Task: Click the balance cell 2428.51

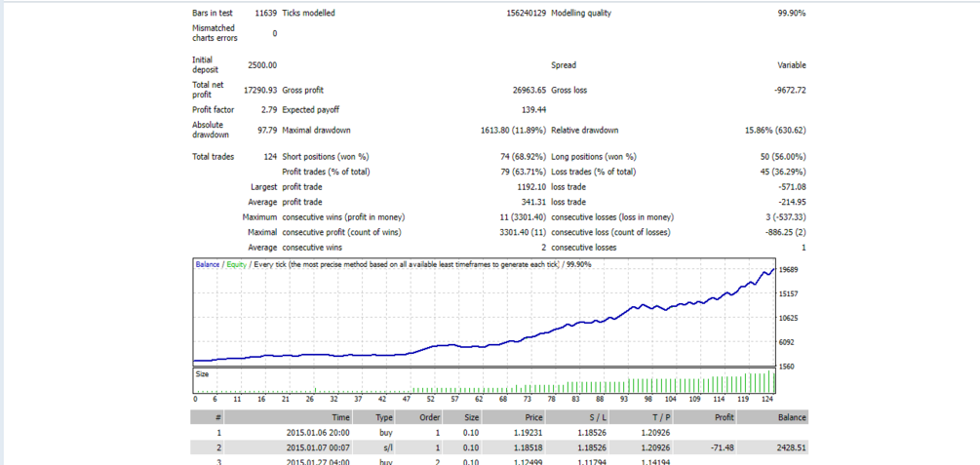Action: click(x=792, y=447)
